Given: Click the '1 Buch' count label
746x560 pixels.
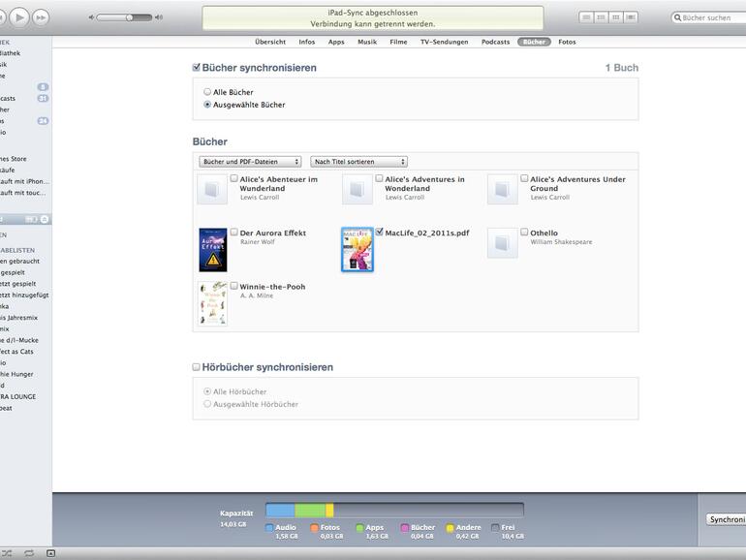Looking at the screenshot, I should pyautogui.click(x=622, y=68).
